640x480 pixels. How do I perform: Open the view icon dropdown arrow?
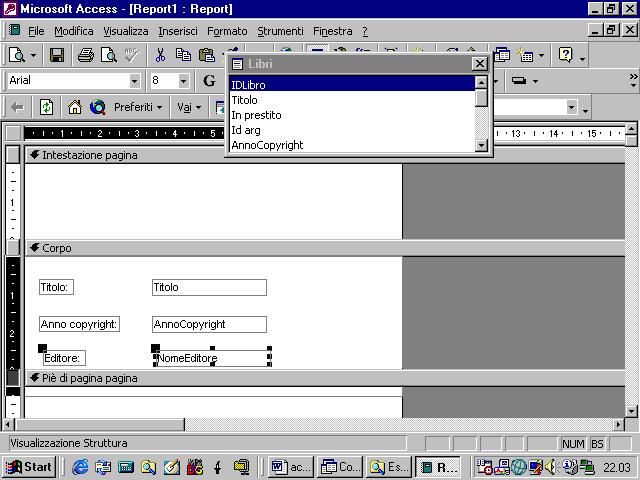(33, 55)
